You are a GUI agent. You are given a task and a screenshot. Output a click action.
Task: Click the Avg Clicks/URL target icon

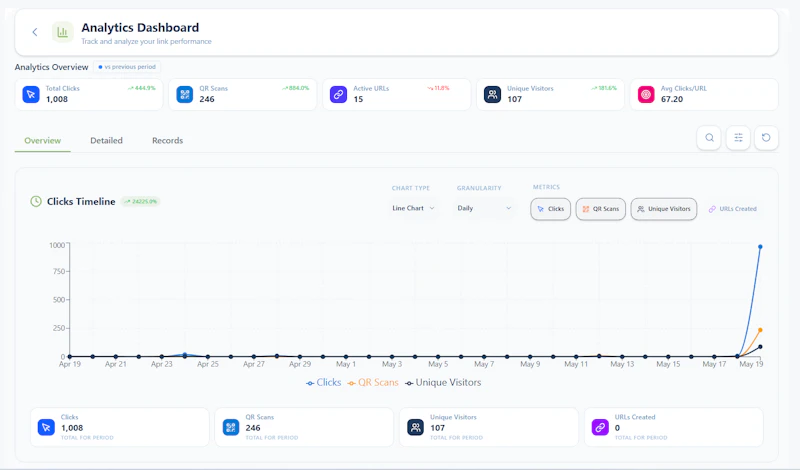646,94
